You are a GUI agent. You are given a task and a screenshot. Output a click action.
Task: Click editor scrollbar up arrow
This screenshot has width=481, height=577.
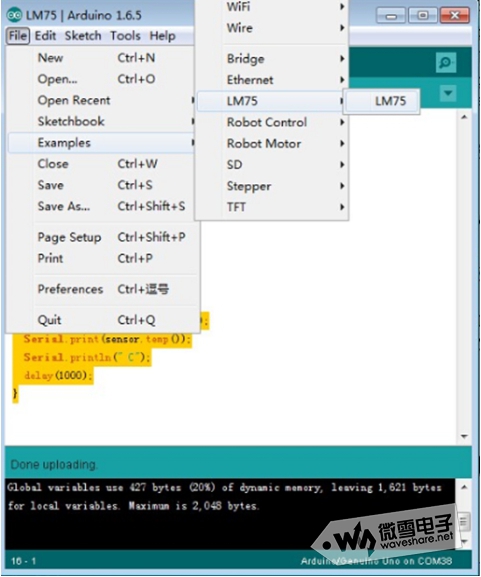pos(464,117)
